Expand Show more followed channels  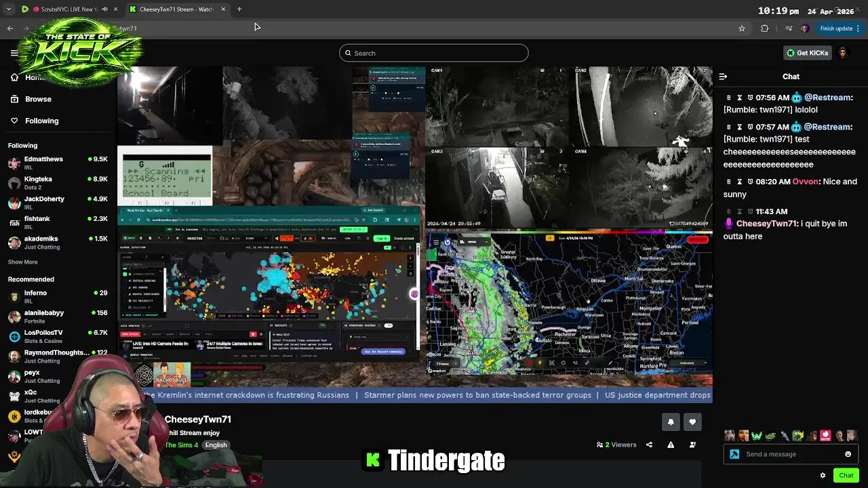click(x=22, y=262)
